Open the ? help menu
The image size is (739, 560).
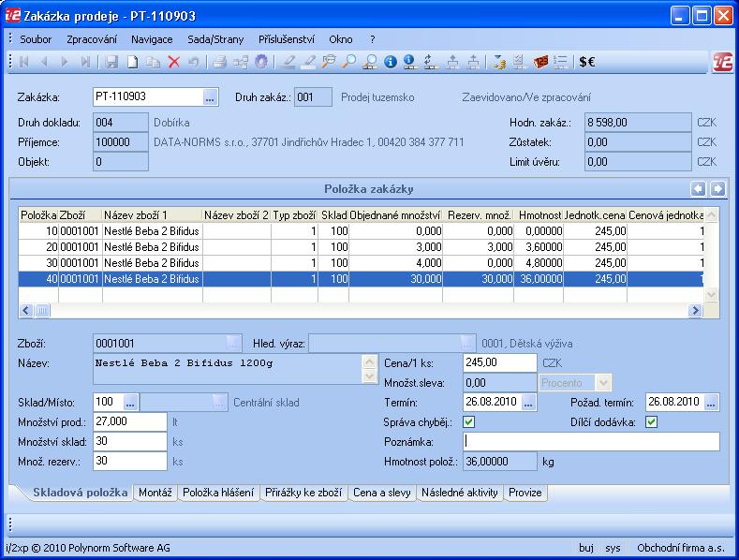tap(373, 39)
